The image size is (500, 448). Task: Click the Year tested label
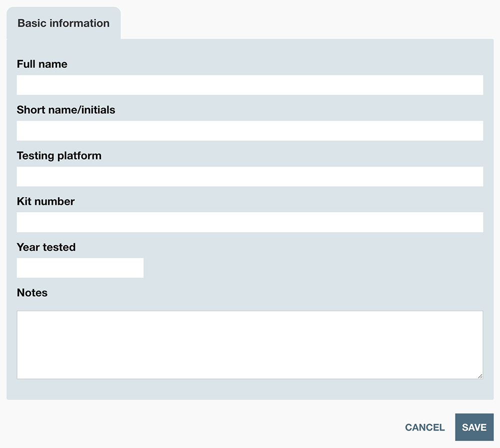point(46,247)
